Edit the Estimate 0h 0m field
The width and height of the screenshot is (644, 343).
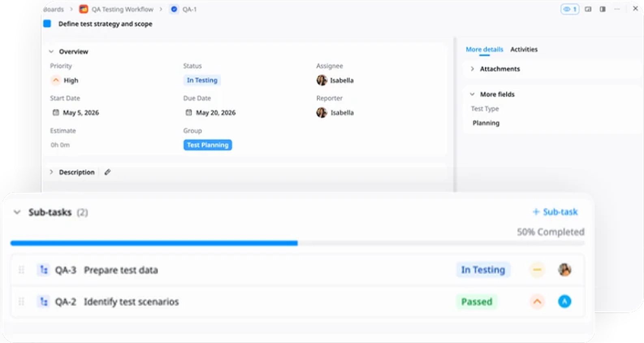pos(60,145)
